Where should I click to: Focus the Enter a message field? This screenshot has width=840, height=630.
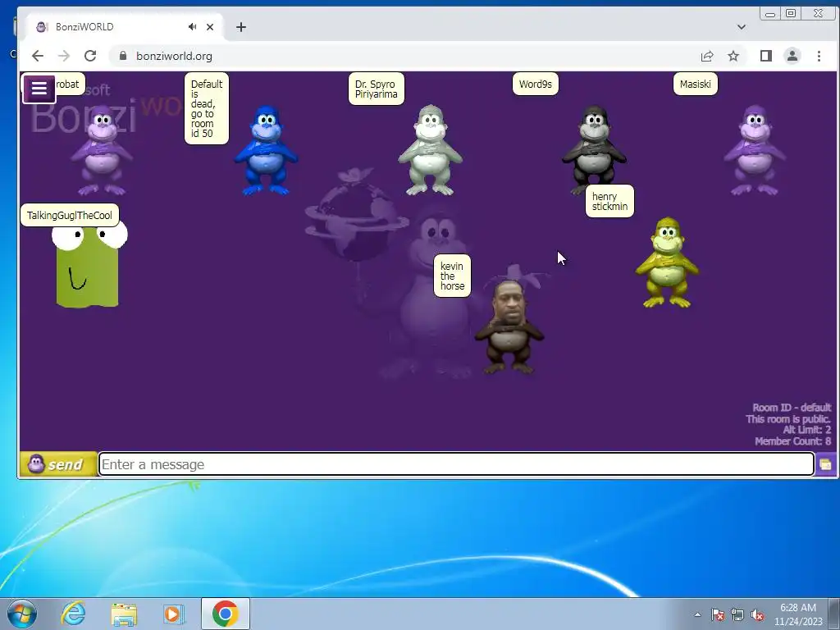click(x=456, y=464)
